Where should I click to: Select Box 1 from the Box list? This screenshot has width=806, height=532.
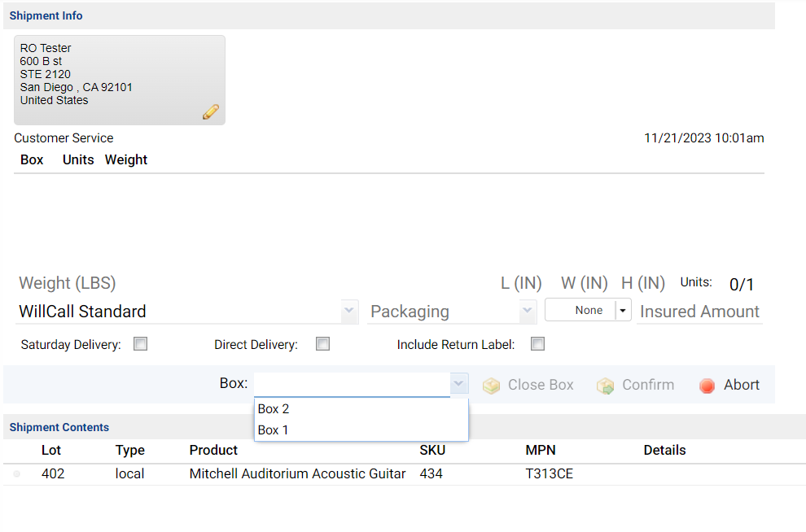click(273, 430)
